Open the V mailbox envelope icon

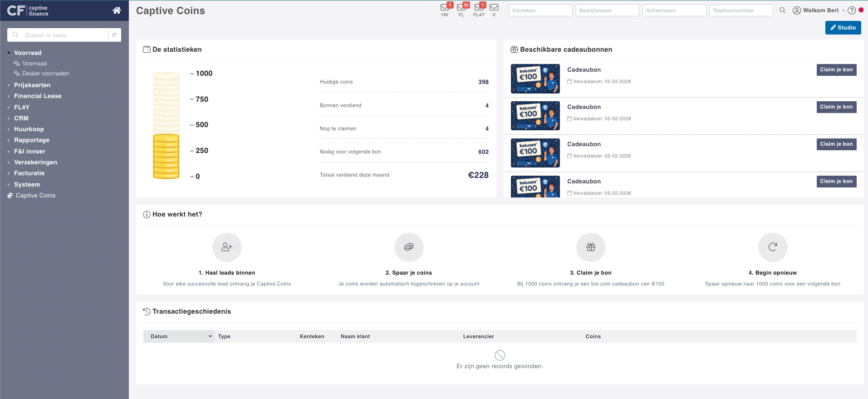click(494, 8)
